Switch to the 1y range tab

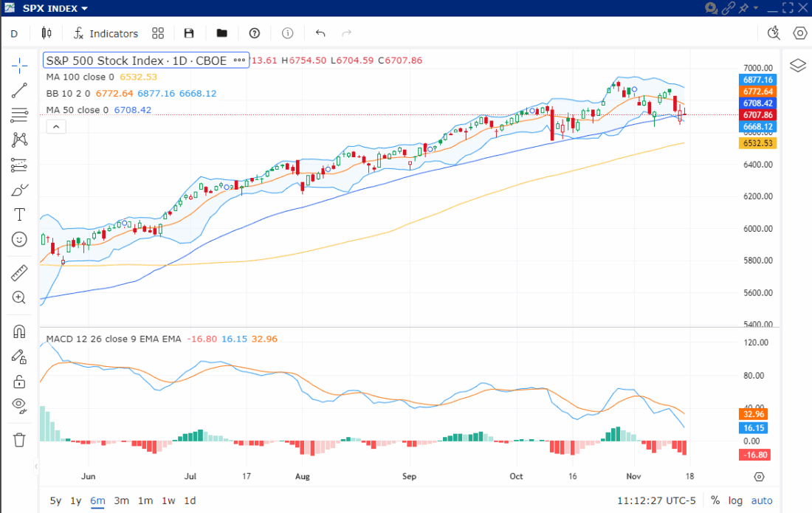pyautogui.click(x=75, y=500)
